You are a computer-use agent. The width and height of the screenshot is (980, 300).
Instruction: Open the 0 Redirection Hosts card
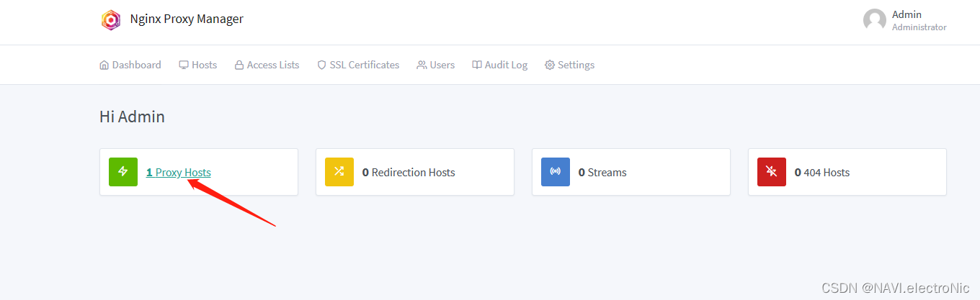[x=415, y=172]
